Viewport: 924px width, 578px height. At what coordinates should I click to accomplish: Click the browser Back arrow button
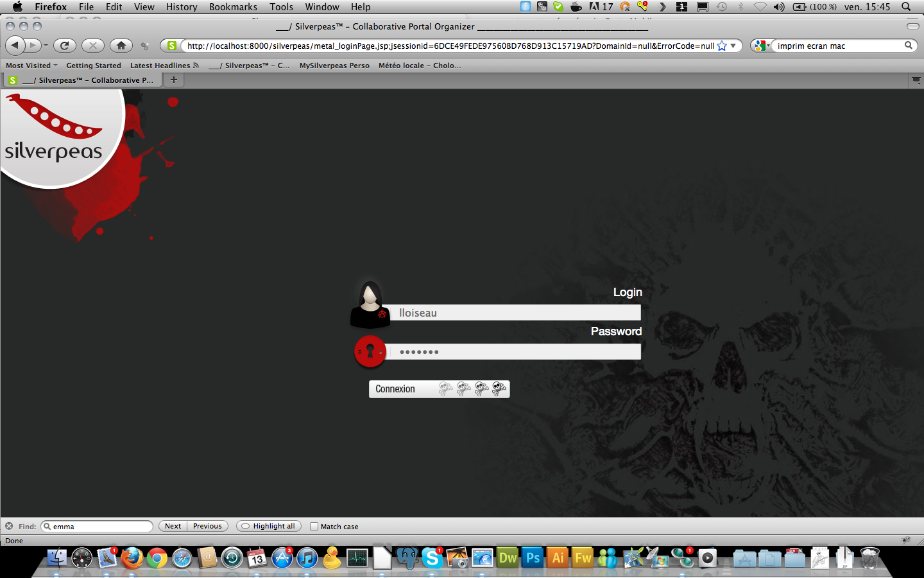pyautogui.click(x=15, y=46)
